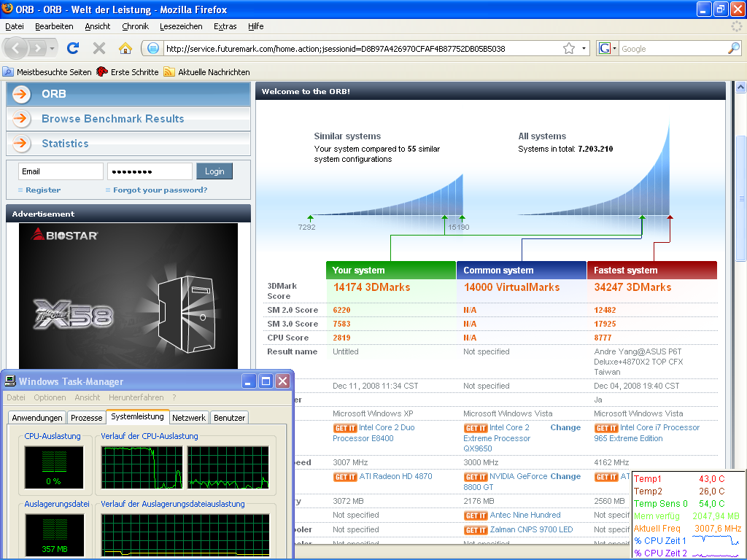This screenshot has width=747, height=560.
Task: Click the Your system column header
Action: coord(391,270)
